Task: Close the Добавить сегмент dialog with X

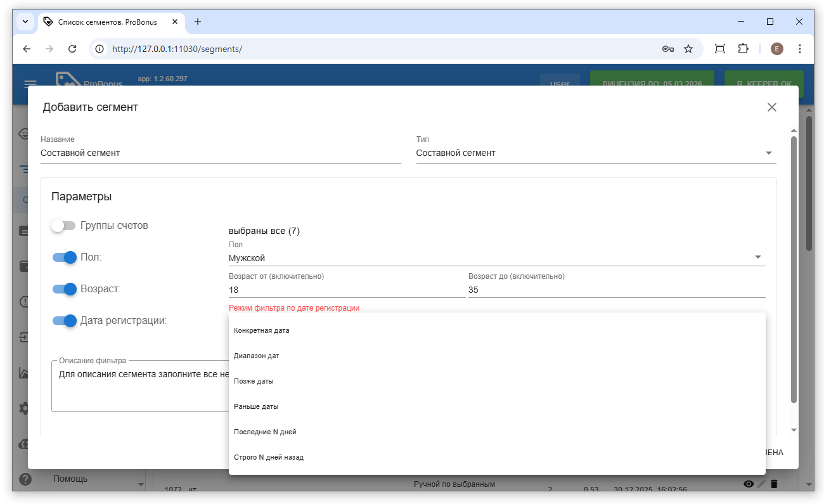Action: point(771,107)
